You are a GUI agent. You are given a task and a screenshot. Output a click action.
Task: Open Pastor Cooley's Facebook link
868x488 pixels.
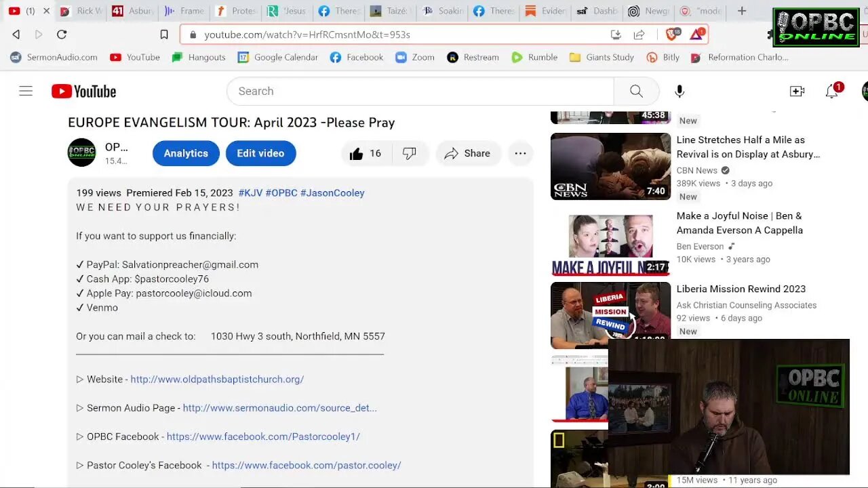pyautogui.click(x=307, y=466)
